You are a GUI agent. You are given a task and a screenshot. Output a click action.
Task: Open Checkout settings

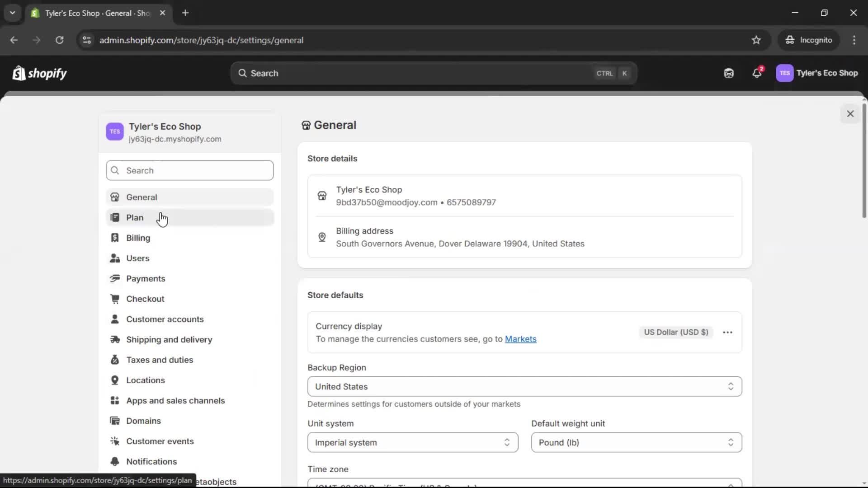(190, 299)
